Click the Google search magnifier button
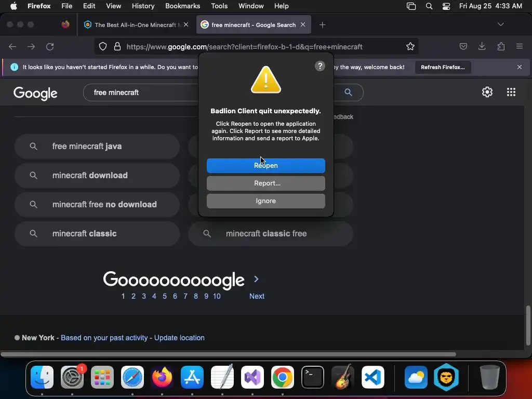This screenshot has width=532, height=399. tap(348, 92)
